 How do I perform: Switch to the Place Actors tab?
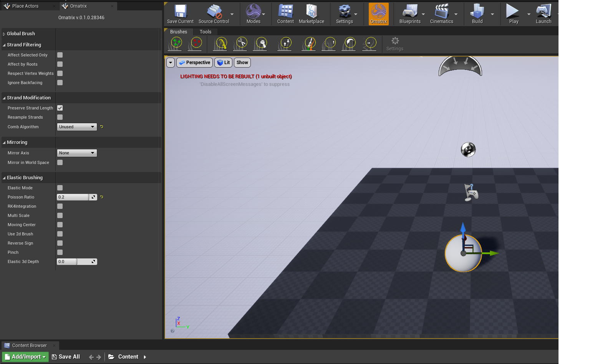[25, 6]
